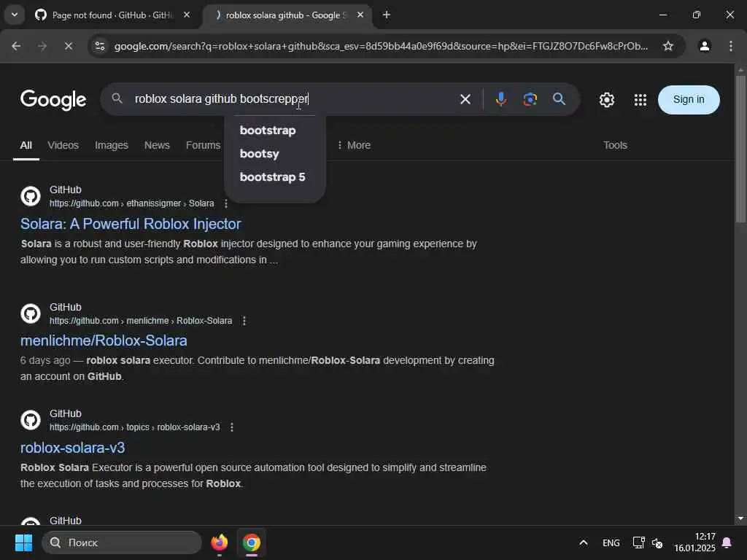Open the Chrome three-dot menu

click(x=731, y=46)
